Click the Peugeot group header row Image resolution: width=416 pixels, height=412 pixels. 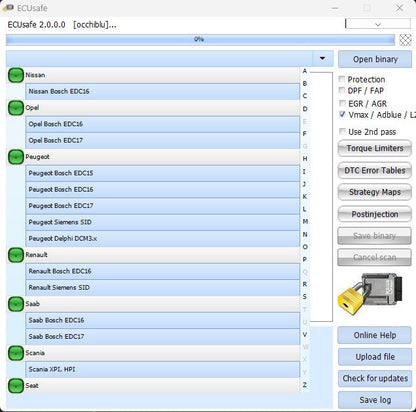(153, 157)
